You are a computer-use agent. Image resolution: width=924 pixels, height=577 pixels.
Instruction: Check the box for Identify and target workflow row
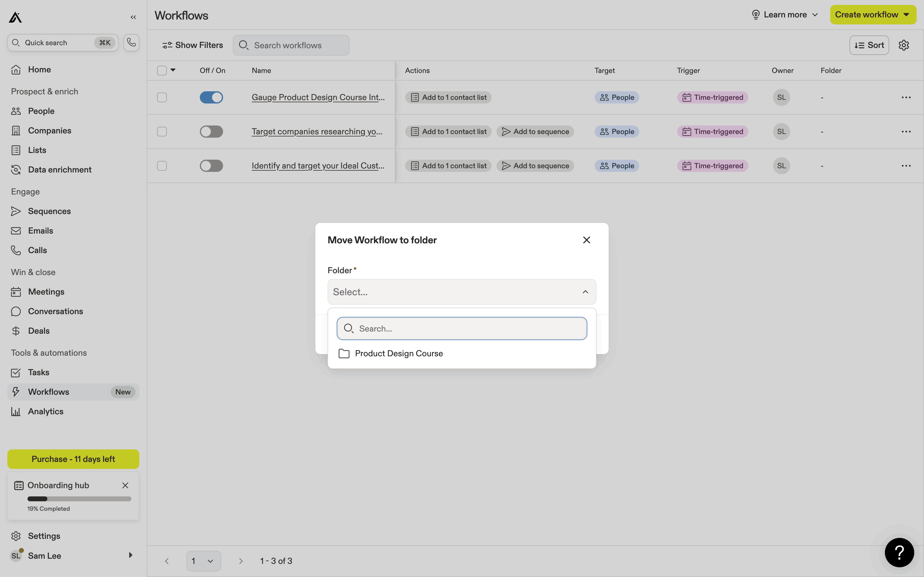tap(162, 165)
